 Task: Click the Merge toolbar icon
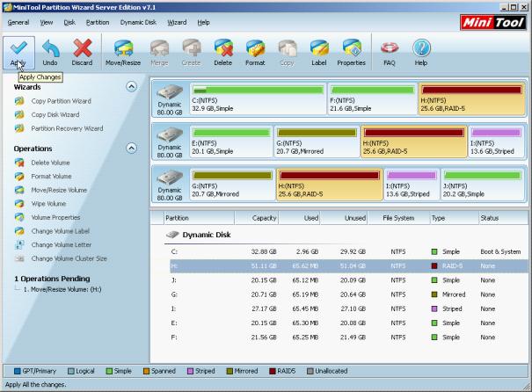[159, 48]
